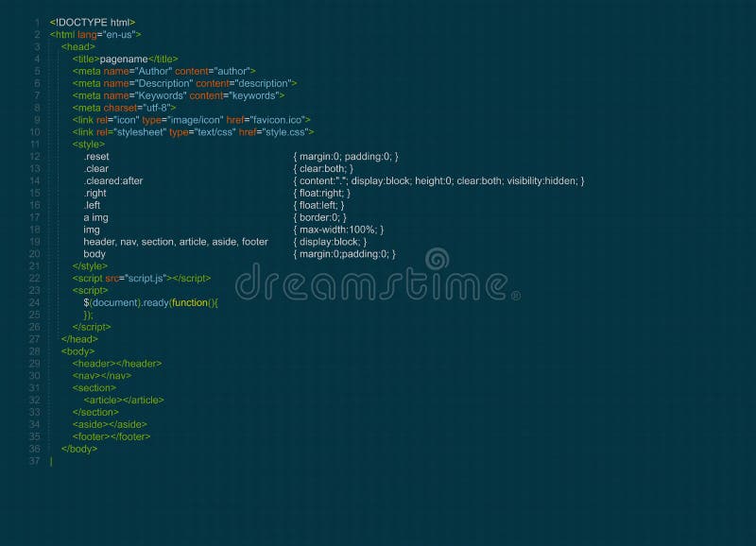The width and height of the screenshot is (756, 546).
Task: Click the "{ clear:both; }" declaration
Action: click(323, 169)
